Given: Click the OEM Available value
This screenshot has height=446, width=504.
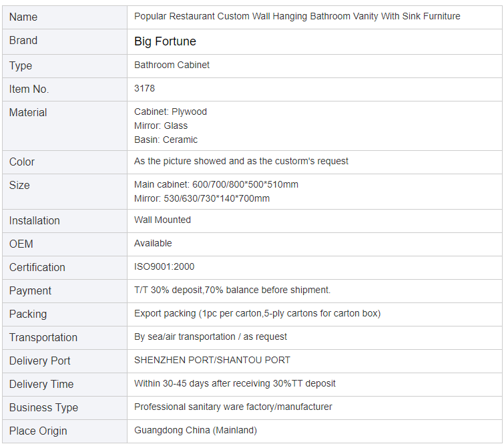Looking at the screenshot, I should [x=153, y=244].
